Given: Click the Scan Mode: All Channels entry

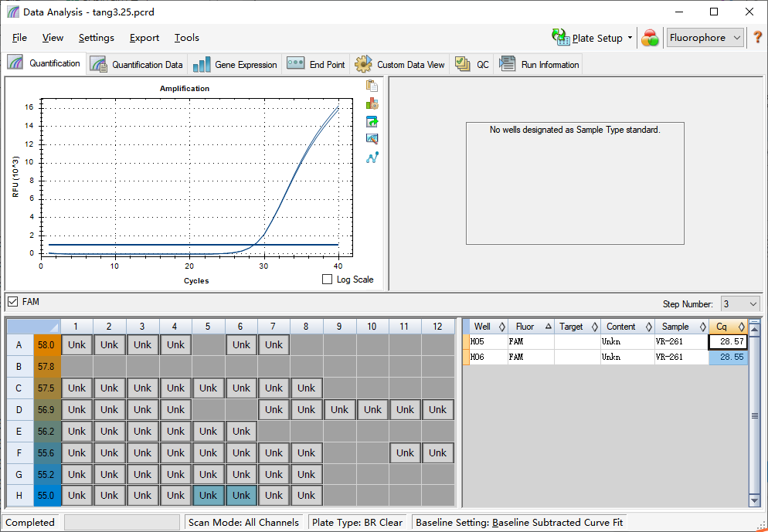Looking at the screenshot, I should tap(243, 522).
